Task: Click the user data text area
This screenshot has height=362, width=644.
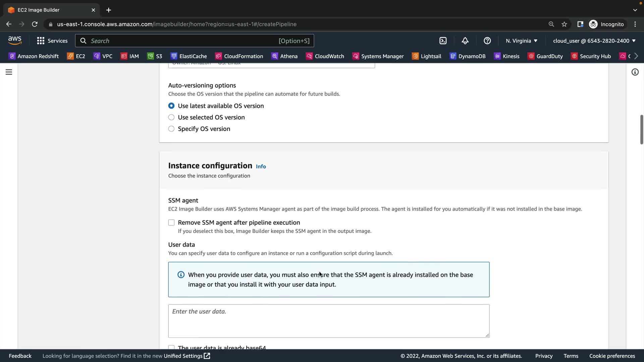Action: point(328,321)
